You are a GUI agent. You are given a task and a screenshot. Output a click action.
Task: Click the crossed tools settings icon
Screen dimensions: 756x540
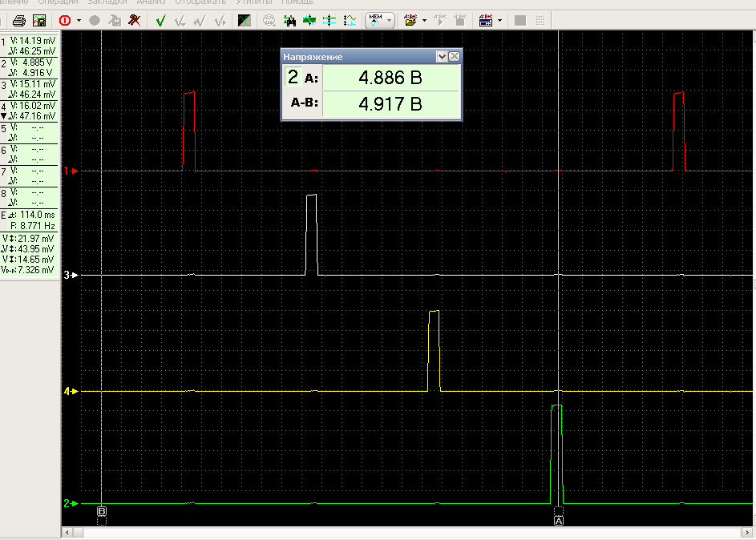pyautogui.click(x=135, y=20)
